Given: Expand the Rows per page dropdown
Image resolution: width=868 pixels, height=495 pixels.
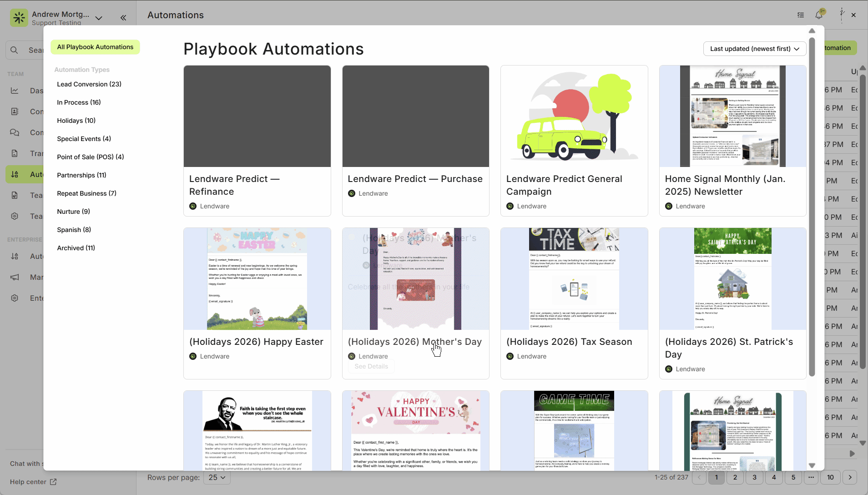Looking at the screenshot, I should (217, 477).
